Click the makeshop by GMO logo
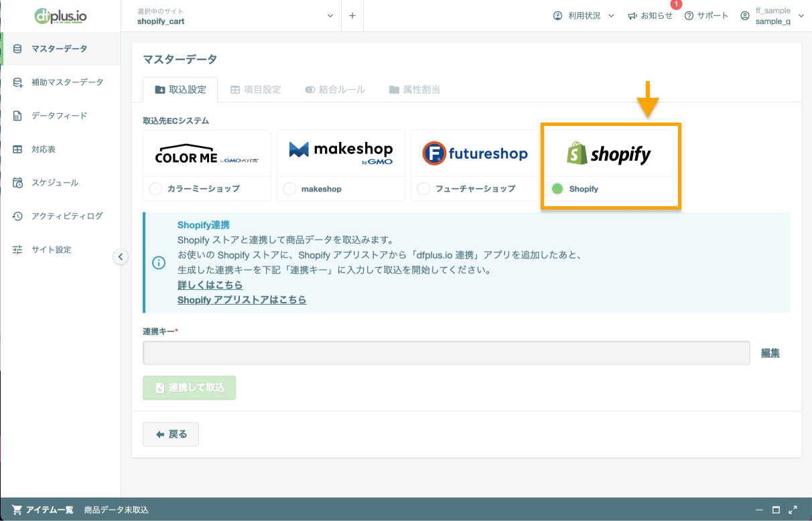The width and height of the screenshot is (812, 521). (x=341, y=153)
